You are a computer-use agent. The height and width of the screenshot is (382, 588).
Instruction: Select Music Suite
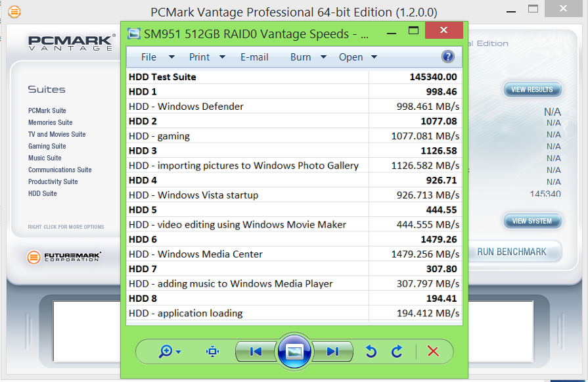pyautogui.click(x=45, y=158)
